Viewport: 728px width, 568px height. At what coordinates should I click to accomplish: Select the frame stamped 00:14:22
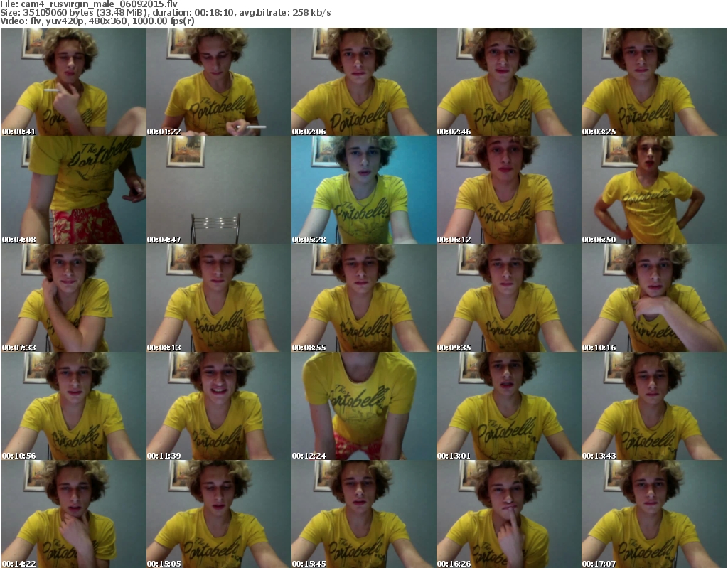tap(74, 514)
